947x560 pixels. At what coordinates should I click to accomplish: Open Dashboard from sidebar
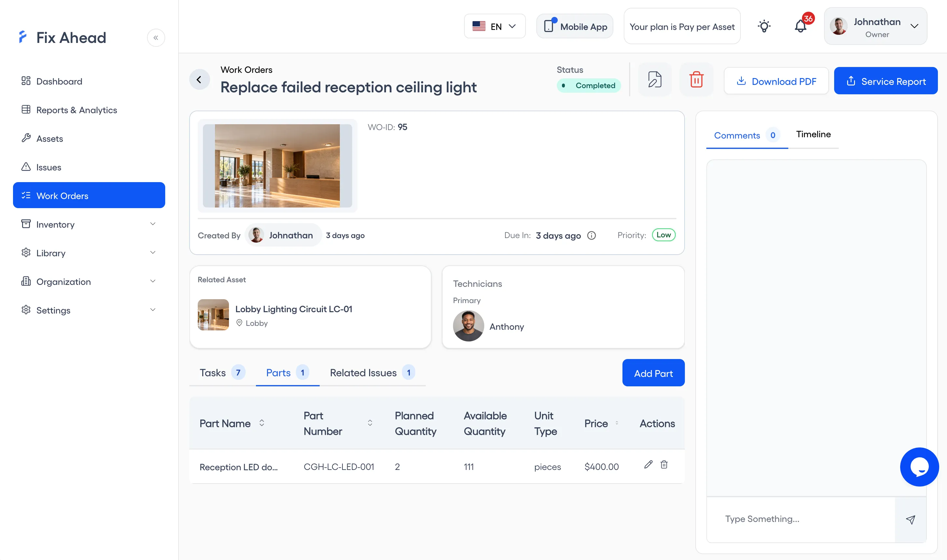89,81
